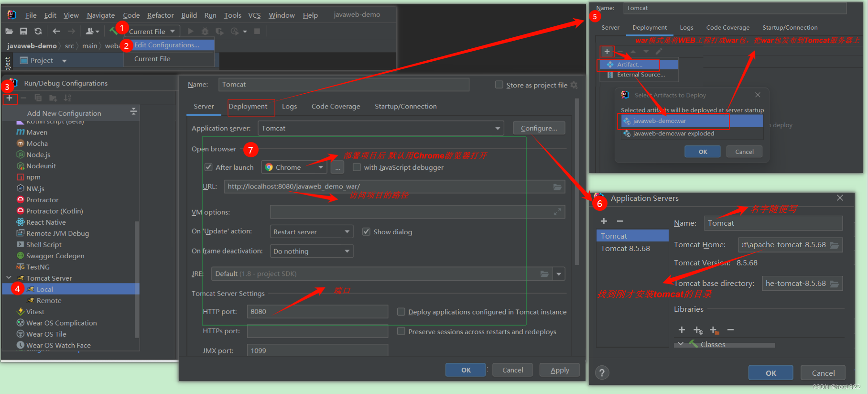
Task: Open the Navigate menu
Action: click(x=101, y=15)
